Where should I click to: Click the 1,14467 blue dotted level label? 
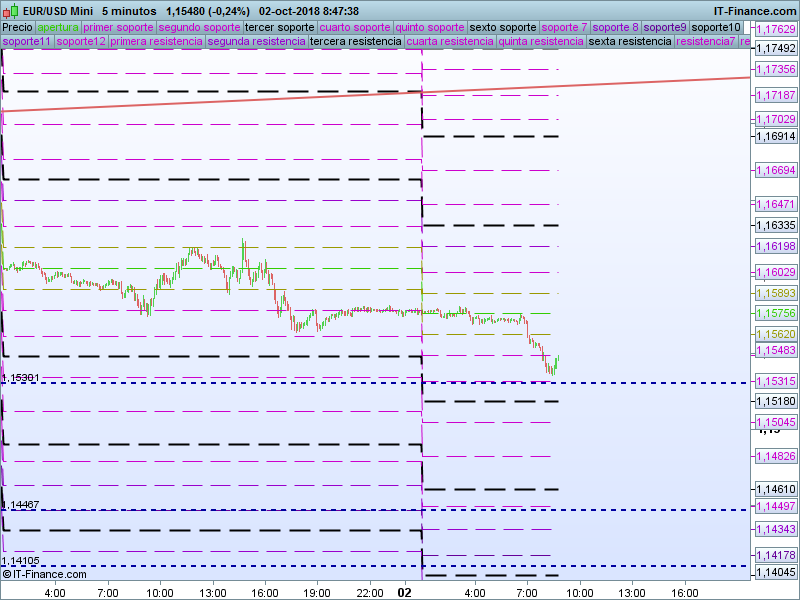(x=21, y=505)
